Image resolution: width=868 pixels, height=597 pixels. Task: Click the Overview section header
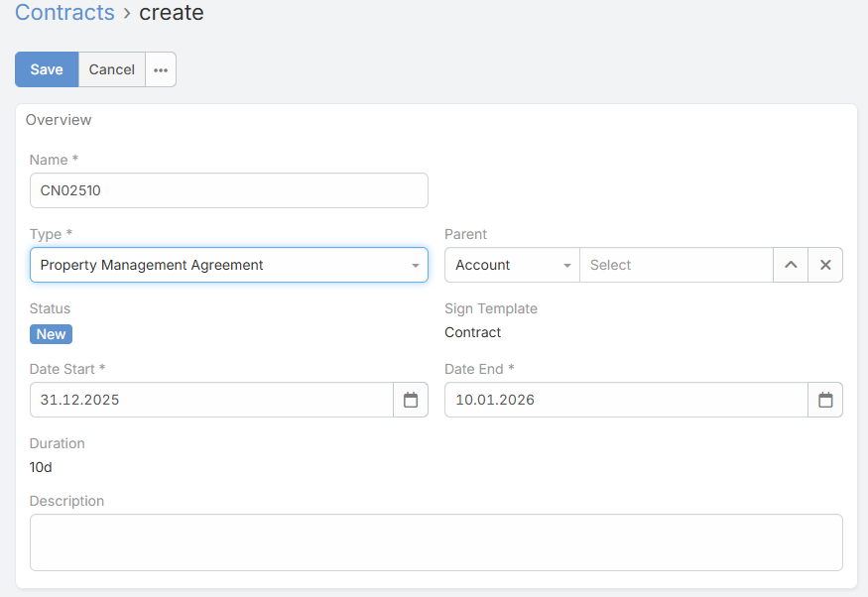(59, 120)
